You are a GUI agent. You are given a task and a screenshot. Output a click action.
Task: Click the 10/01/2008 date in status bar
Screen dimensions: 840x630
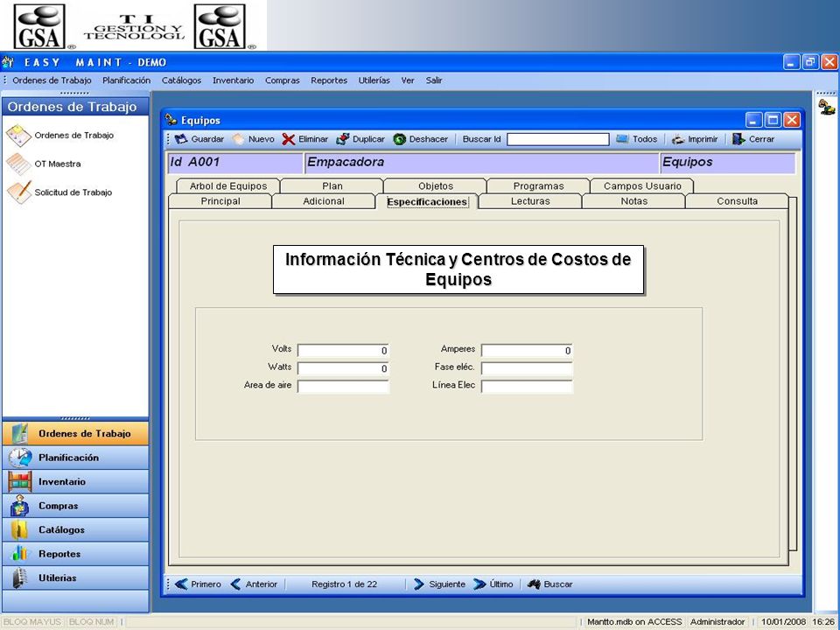(783, 622)
